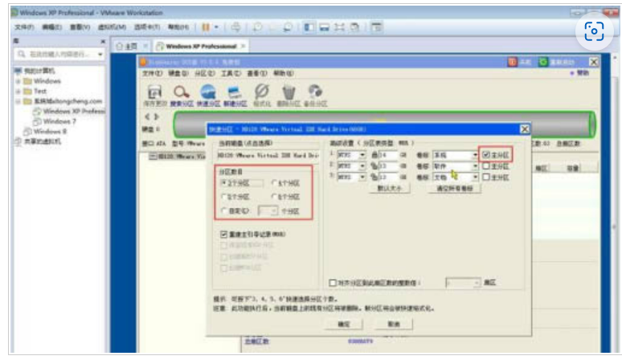Image resolution: width=622 pixels, height=364 pixels.
Task: Select the 3 partitions (3个分区) radio button
Action: (x=224, y=183)
